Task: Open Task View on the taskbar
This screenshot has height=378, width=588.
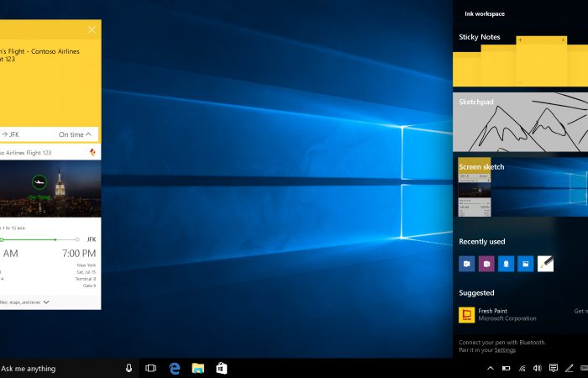Action: 150,368
